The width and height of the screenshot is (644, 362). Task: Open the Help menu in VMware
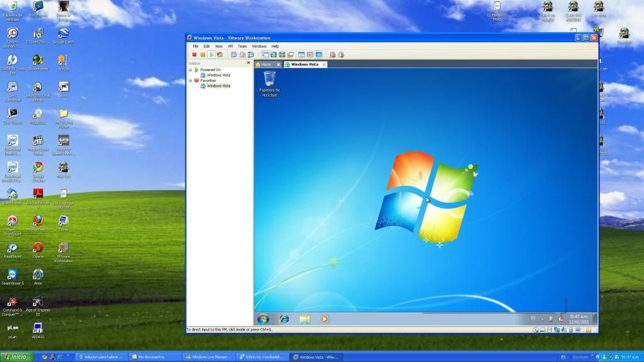coord(275,47)
